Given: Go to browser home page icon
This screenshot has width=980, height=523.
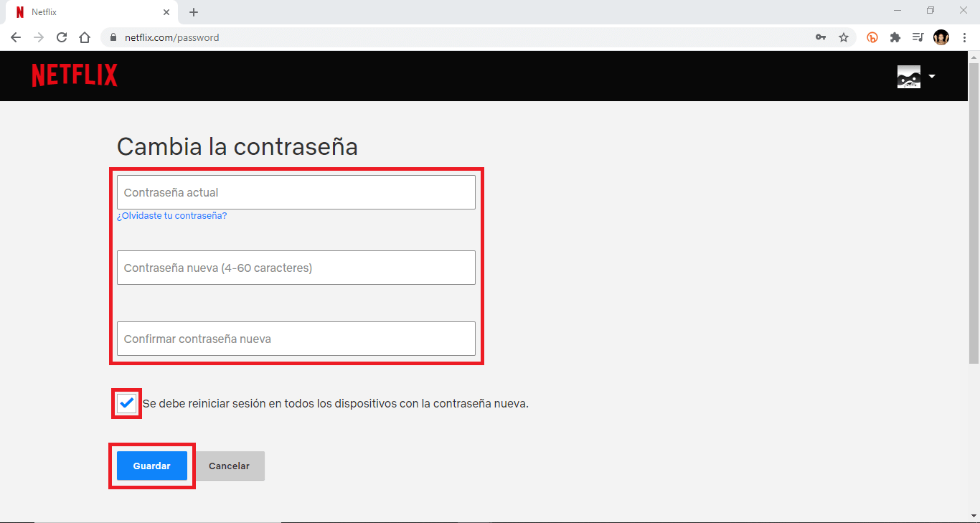Looking at the screenshot, I should pos(85,37).
